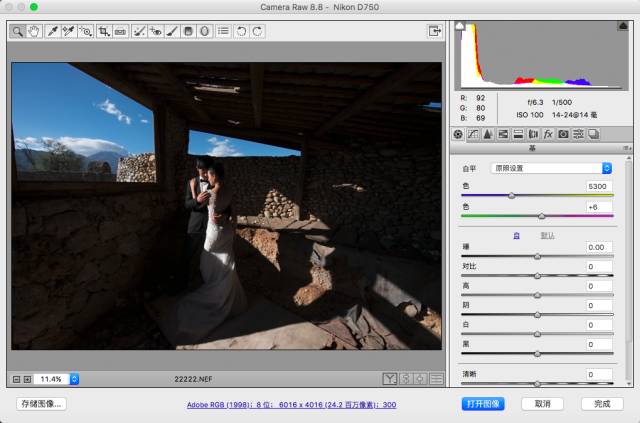Screen dimensions: 640x423
Task: Open the zoom level dropdown at 11.4%
Action: (x=74, y=379)
